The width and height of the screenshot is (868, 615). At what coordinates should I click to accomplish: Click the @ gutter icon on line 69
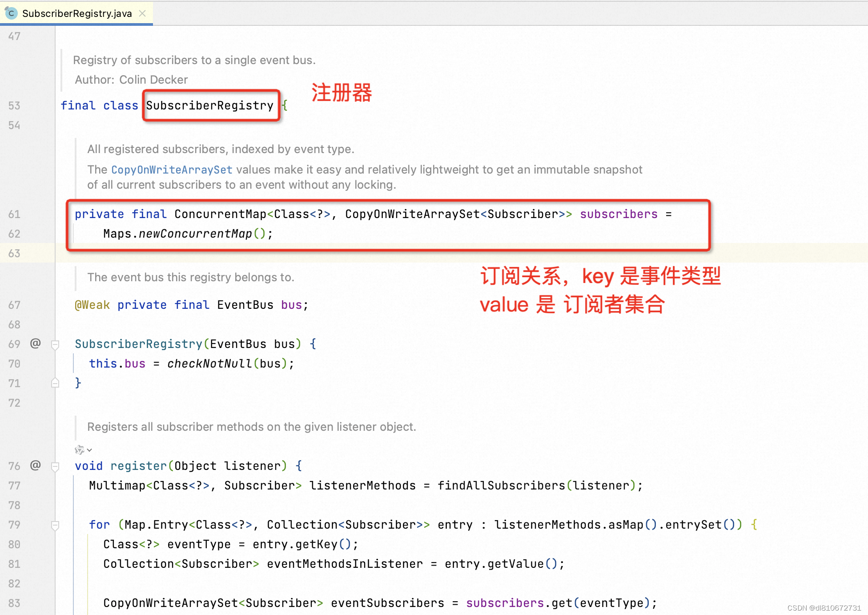pos(36,343)
